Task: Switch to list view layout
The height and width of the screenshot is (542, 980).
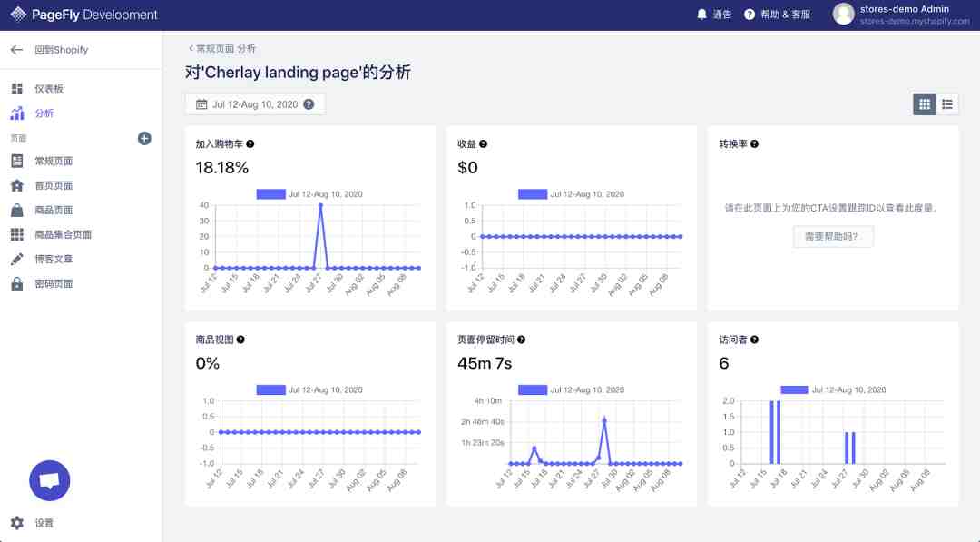Action: (x=947, y=104)
